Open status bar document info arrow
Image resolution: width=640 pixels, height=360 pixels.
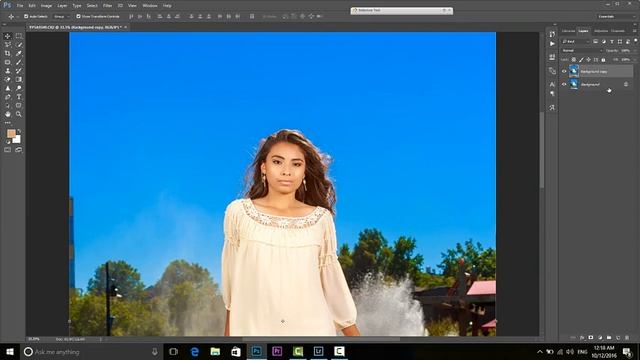coord(101,339)
